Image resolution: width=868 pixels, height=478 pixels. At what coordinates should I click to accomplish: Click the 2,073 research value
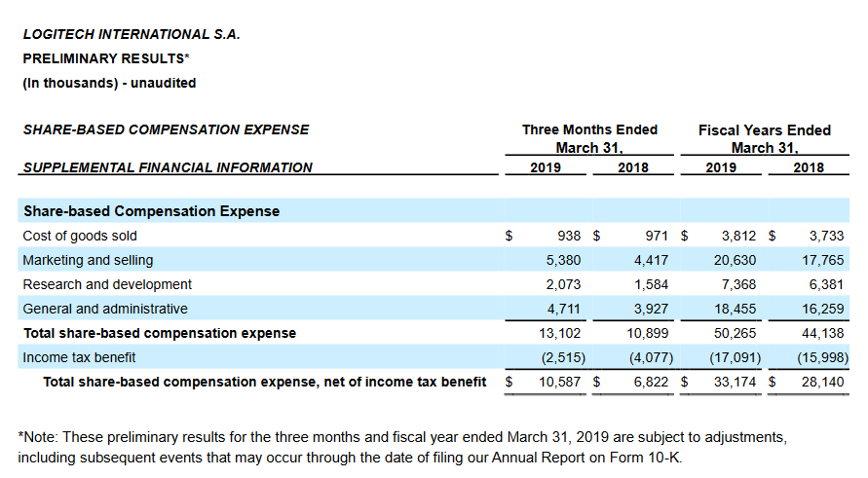coord(563,284)
